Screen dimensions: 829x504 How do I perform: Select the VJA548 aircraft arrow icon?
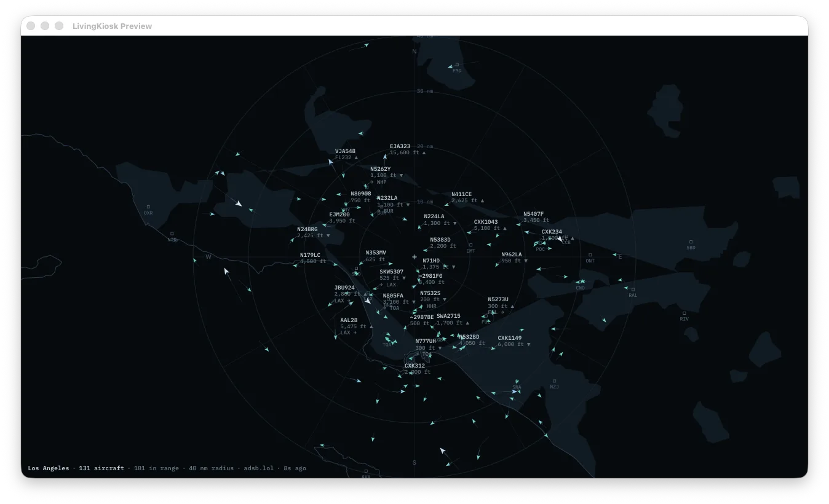(x=331, y=162)
